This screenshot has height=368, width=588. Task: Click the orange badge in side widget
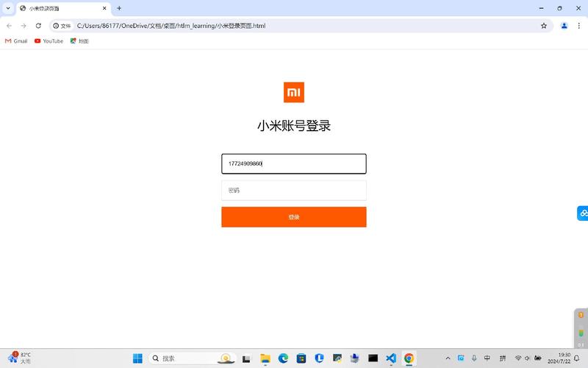coord(581,315)
